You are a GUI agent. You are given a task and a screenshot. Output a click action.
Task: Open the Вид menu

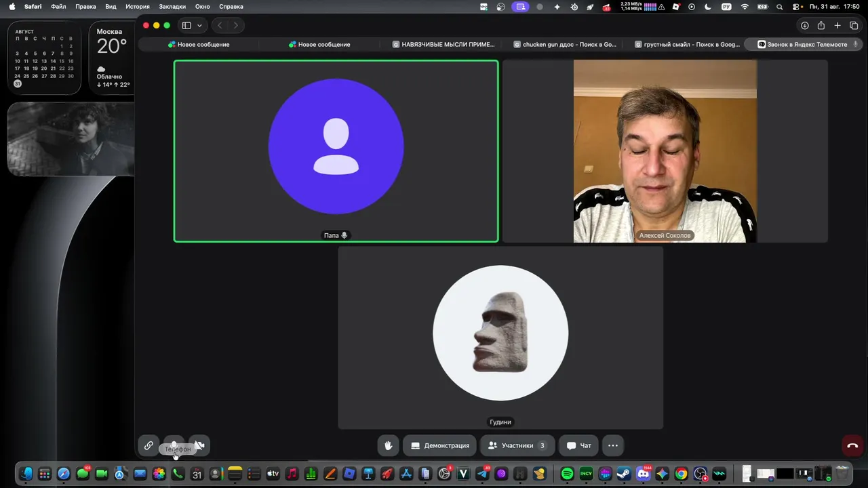[111, 7]
